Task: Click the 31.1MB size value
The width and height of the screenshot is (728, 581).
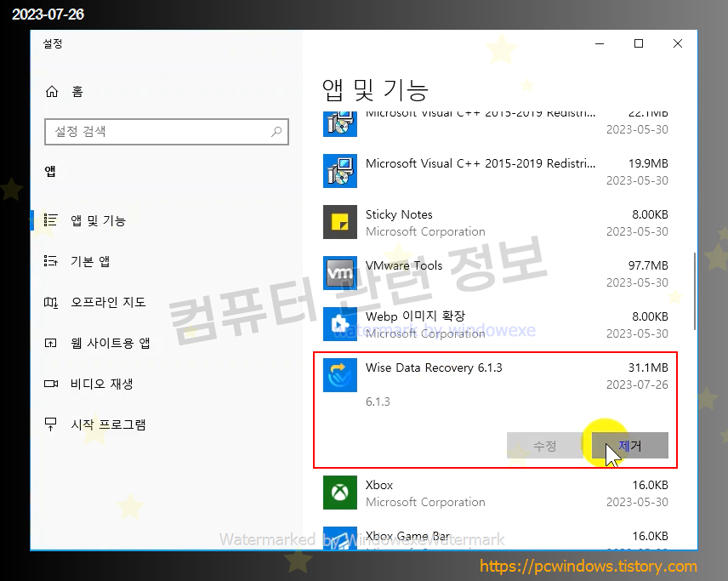Action: (x=648, y=367)
